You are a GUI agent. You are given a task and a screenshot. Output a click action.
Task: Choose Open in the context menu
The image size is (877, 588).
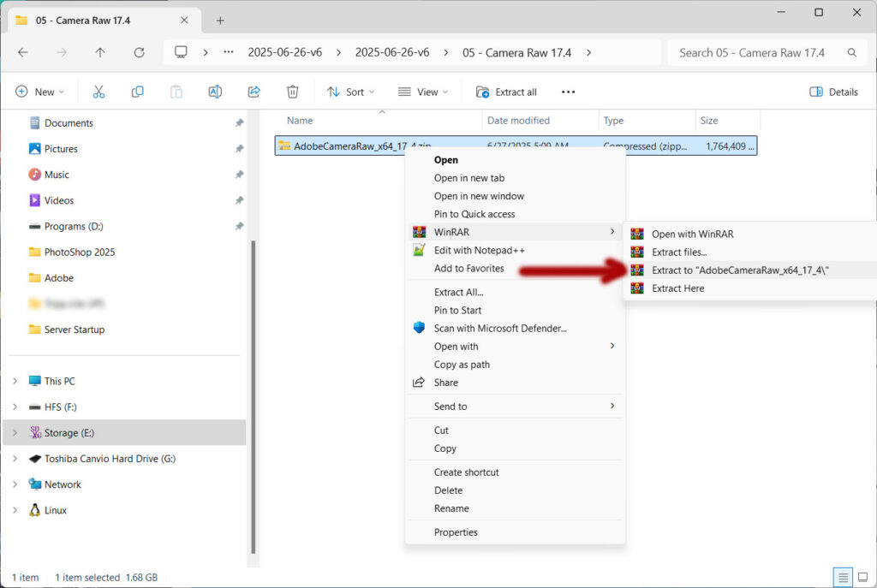coord(515,160)
